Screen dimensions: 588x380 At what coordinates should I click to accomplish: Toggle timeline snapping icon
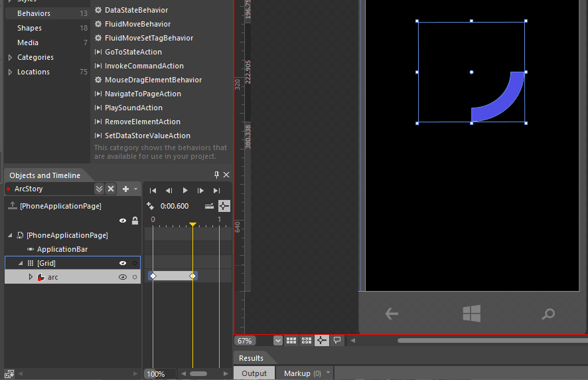pos(224,206)
